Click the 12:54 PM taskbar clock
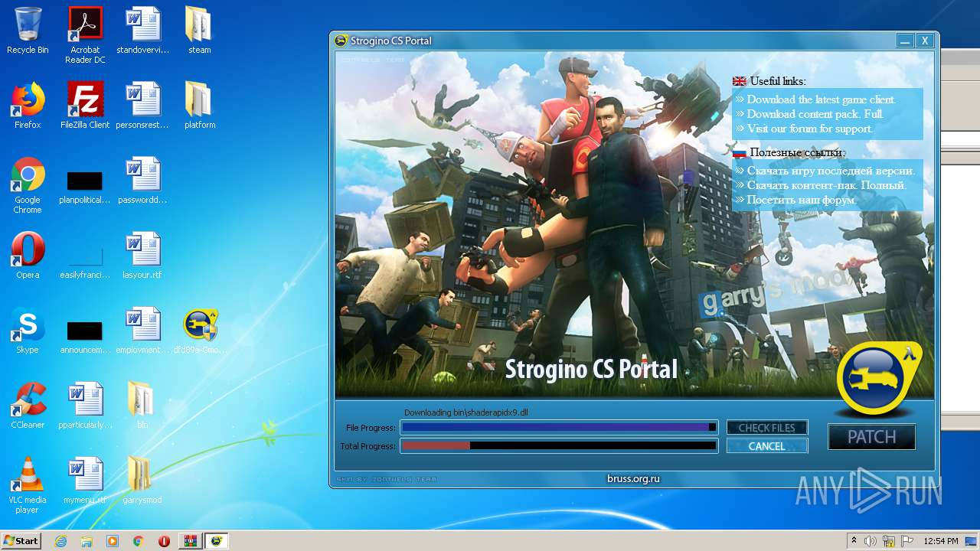This screenshot has width=980, height=551. click(x=941, y=541)
